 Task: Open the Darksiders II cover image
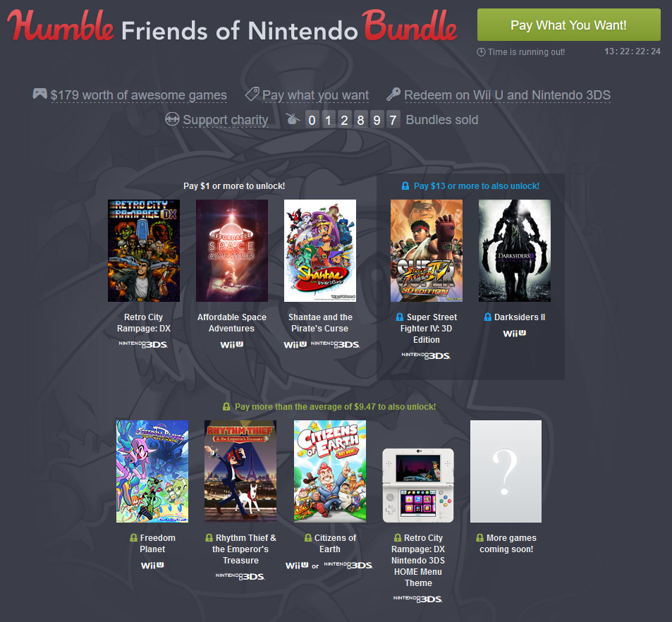515,250
